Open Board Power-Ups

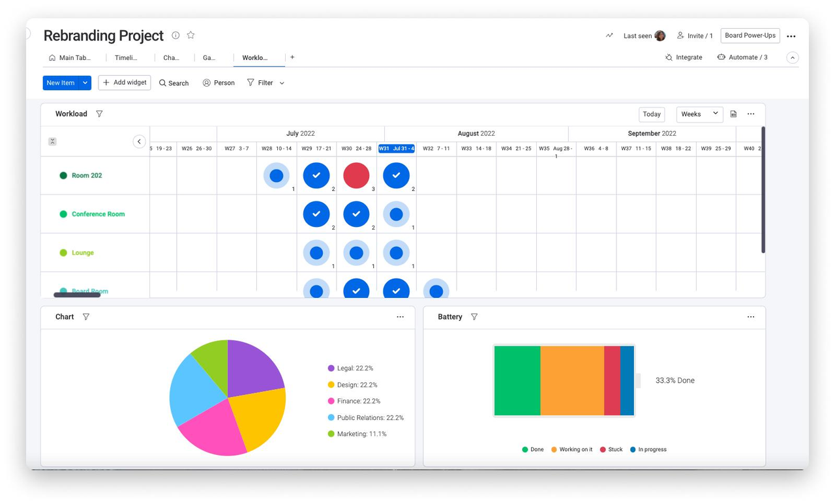[x=750, y=36]
